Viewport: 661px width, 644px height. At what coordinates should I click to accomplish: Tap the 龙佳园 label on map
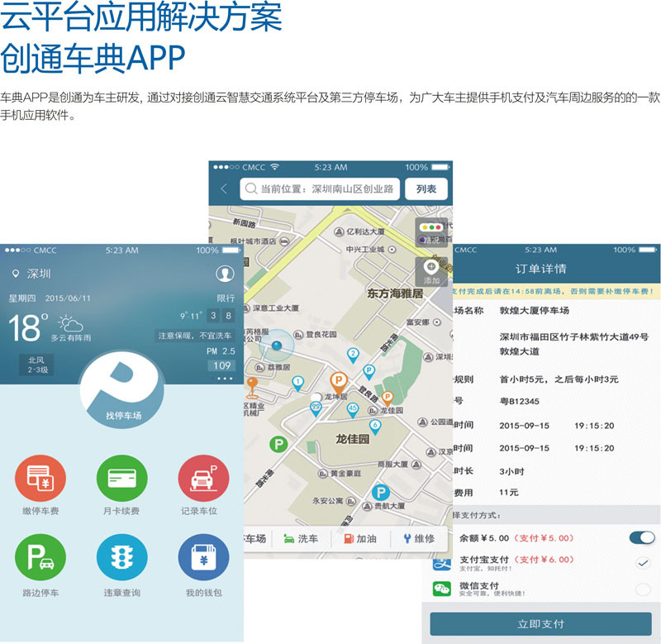(353, 439)
